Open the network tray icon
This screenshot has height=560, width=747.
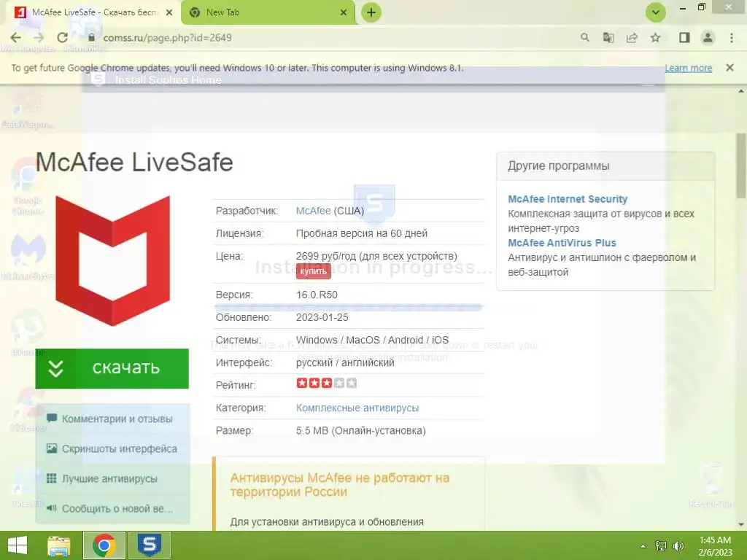pyautogui.click(x=661, y=545)
